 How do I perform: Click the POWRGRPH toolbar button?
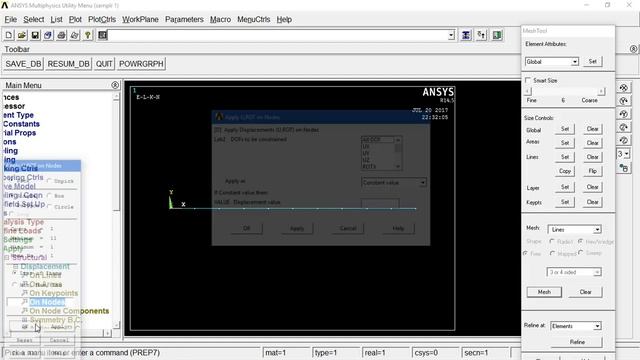point(141,64)
